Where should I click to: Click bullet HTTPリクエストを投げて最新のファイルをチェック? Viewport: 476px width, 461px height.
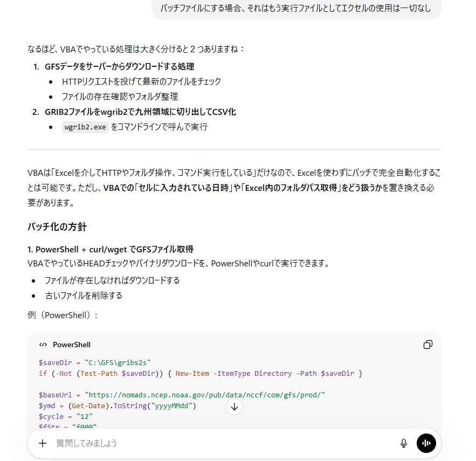[141, 81]
